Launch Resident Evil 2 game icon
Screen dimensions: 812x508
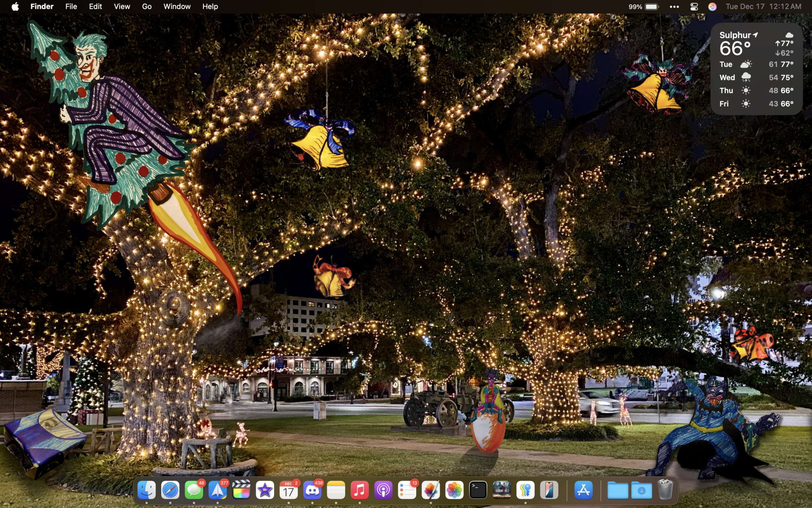(x=502, y=490)
